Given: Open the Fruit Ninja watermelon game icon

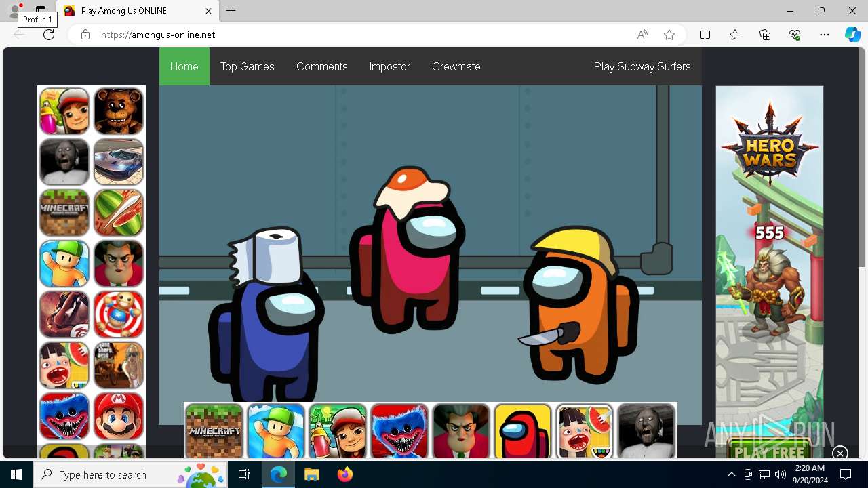Looking at the screenshot, I should 119,213.
